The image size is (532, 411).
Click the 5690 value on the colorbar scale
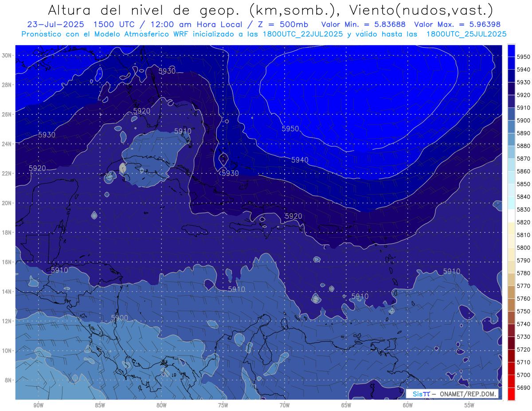[524, 388]
